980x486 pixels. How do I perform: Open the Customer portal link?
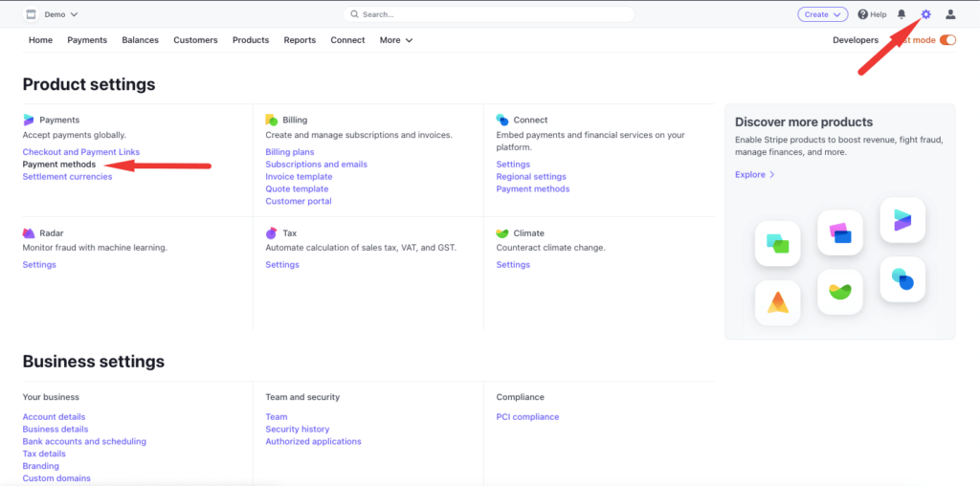(x=299, y=201)
